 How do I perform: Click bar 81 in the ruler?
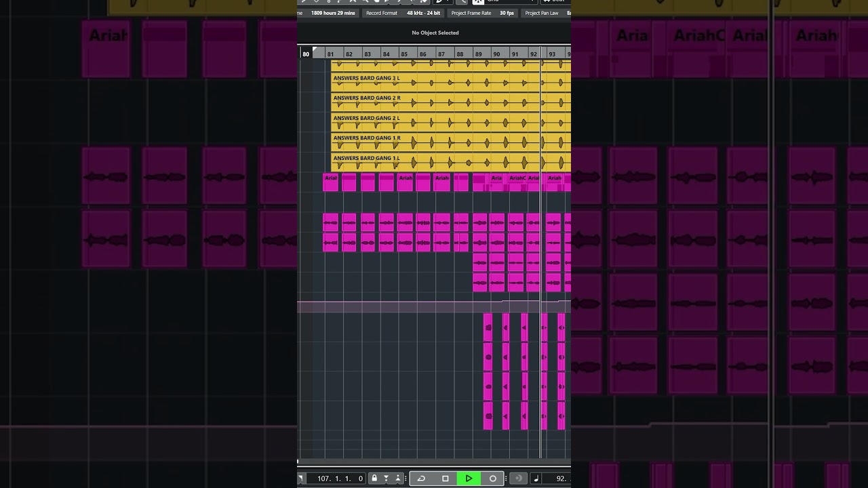tap(330, 54)
